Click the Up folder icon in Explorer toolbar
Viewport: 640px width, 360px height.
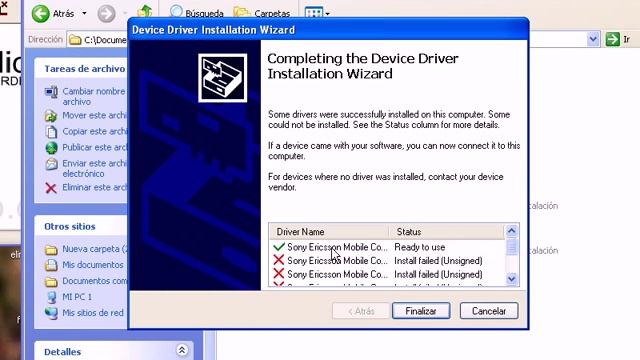[144, 12]
